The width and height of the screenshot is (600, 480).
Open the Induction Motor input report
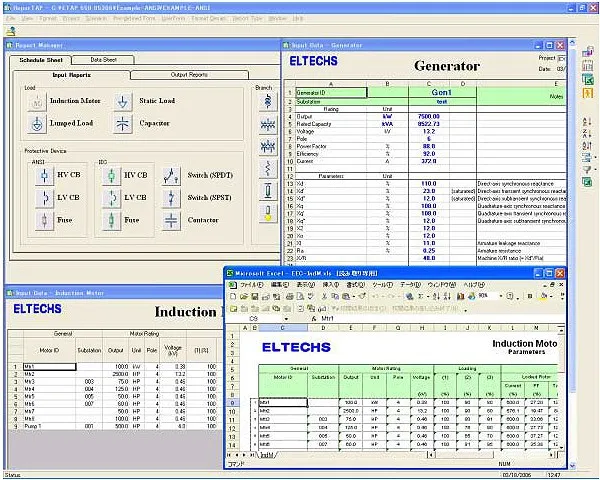coord(37,101)
